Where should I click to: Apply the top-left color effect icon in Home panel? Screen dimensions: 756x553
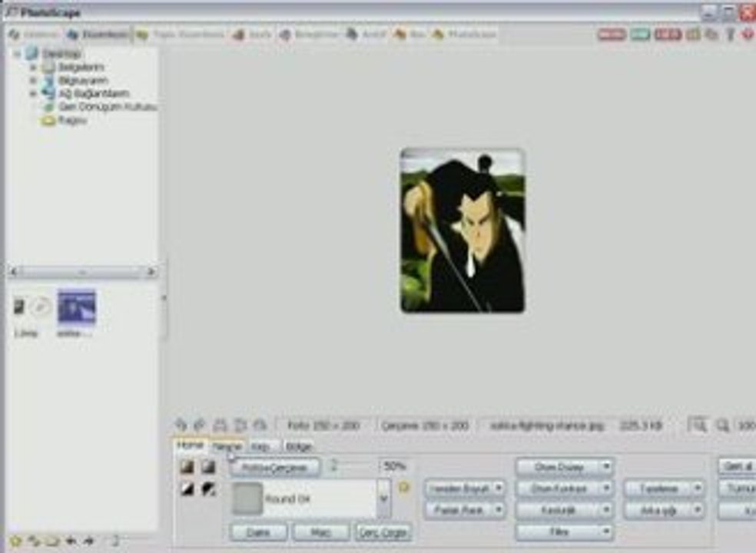point(187,467)
